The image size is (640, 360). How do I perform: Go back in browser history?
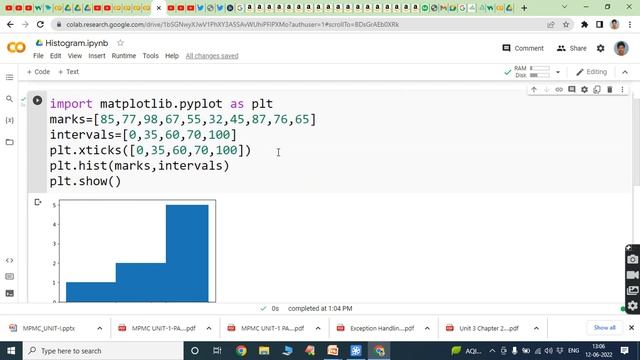click(10, 24)
